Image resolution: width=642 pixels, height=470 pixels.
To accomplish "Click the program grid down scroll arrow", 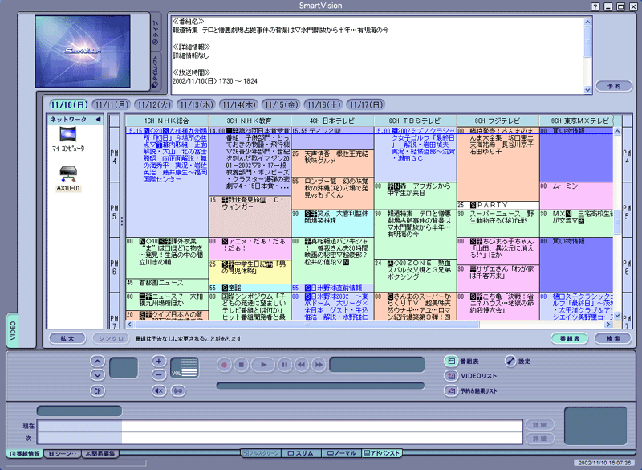I will [617, 316].
